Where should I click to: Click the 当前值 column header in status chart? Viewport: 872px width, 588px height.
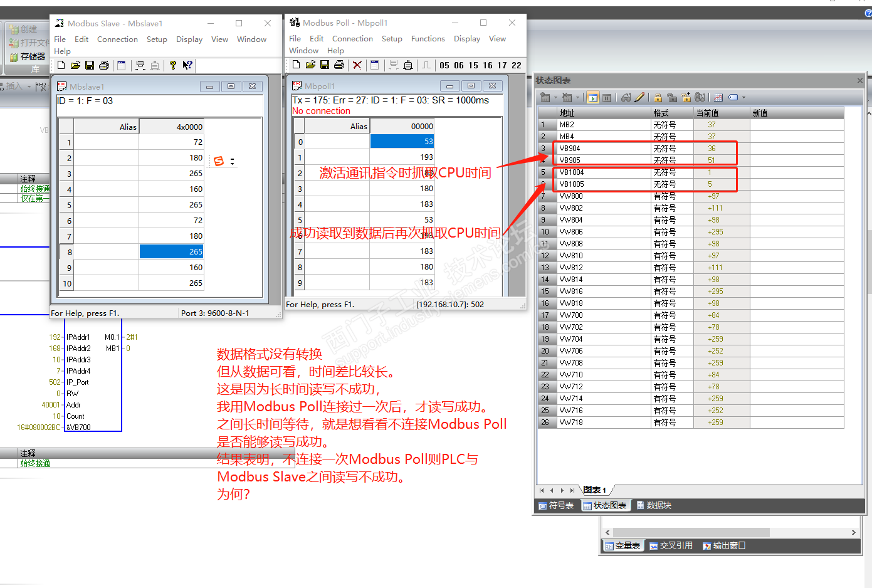[x=722, y=113]
